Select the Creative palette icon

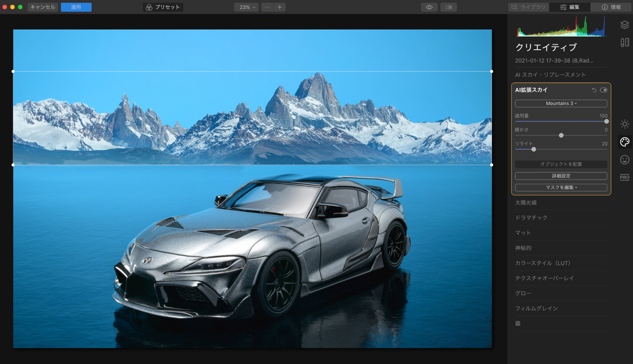pyautogui.click(x=625, y=142)
